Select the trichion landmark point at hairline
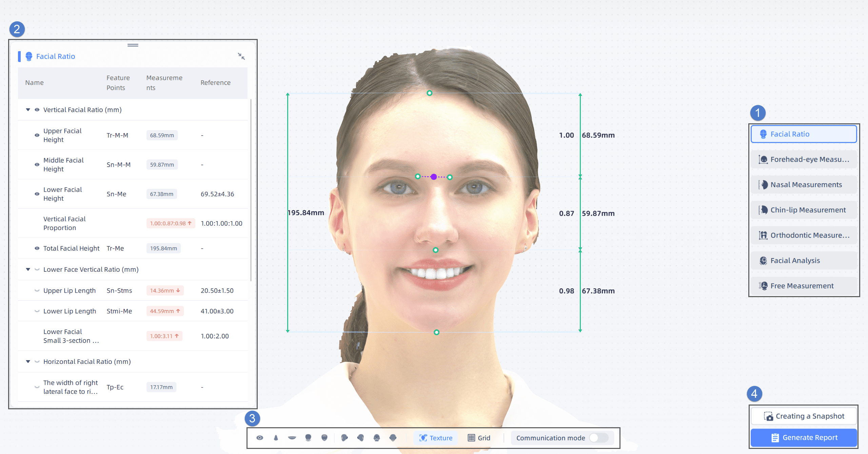This screenshot has width=868, height=454. [430, 93]
